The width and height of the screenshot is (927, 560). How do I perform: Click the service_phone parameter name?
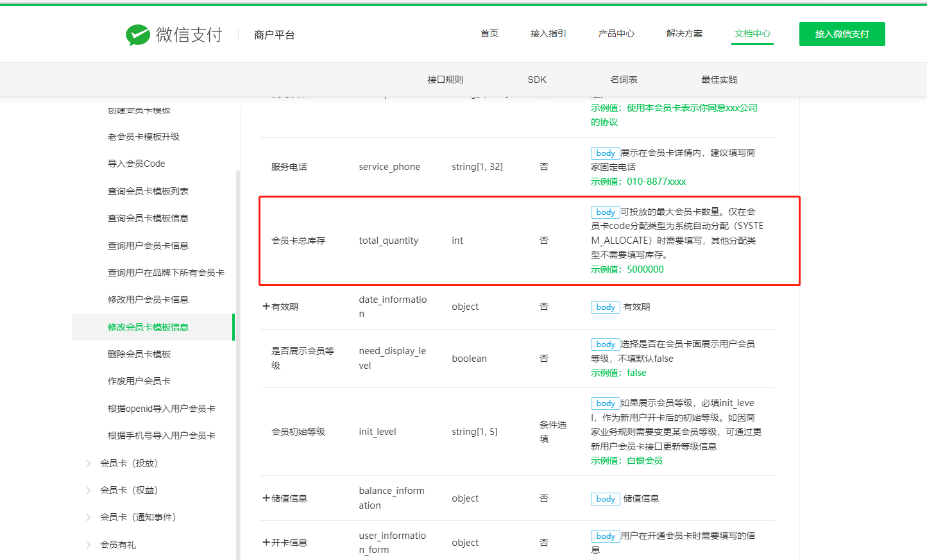[x=389, y=167]
